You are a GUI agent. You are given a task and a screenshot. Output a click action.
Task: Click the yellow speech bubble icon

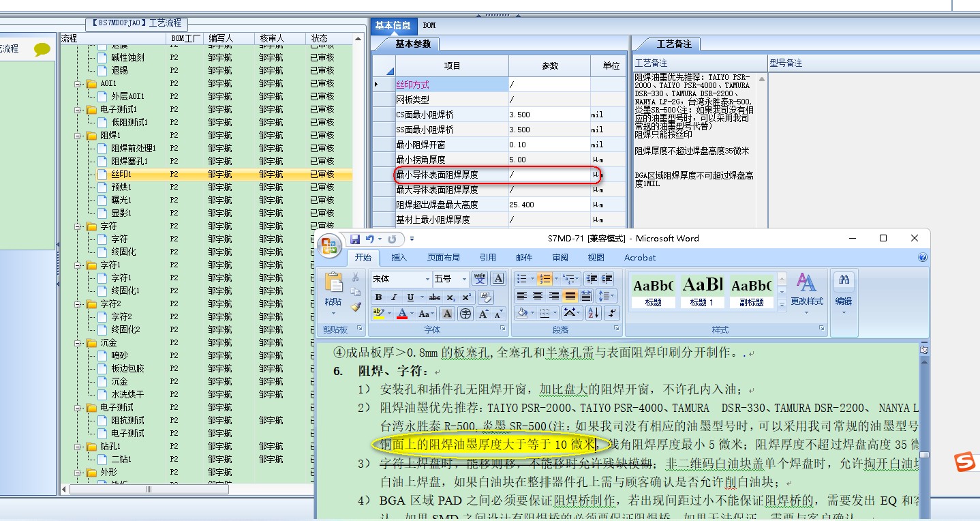pyautogui.click(x=42, y=49)
